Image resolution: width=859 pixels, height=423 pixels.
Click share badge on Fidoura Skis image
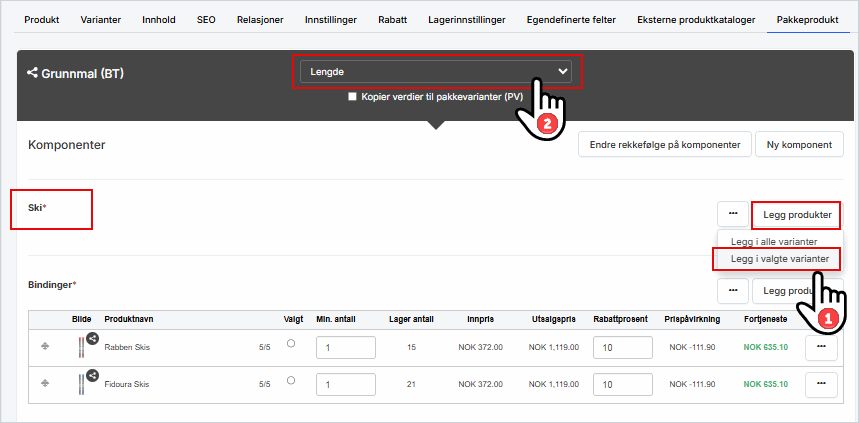93,375
